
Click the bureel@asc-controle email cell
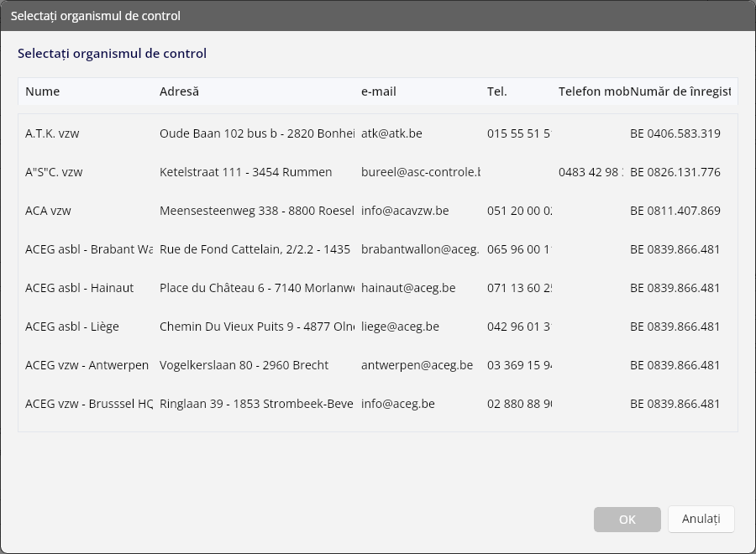(421, 172)
